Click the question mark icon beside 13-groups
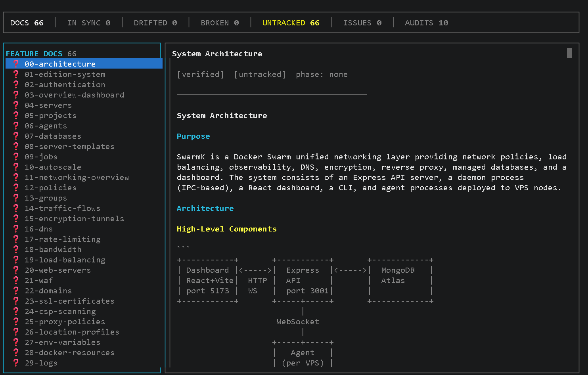 pos(16,198)
